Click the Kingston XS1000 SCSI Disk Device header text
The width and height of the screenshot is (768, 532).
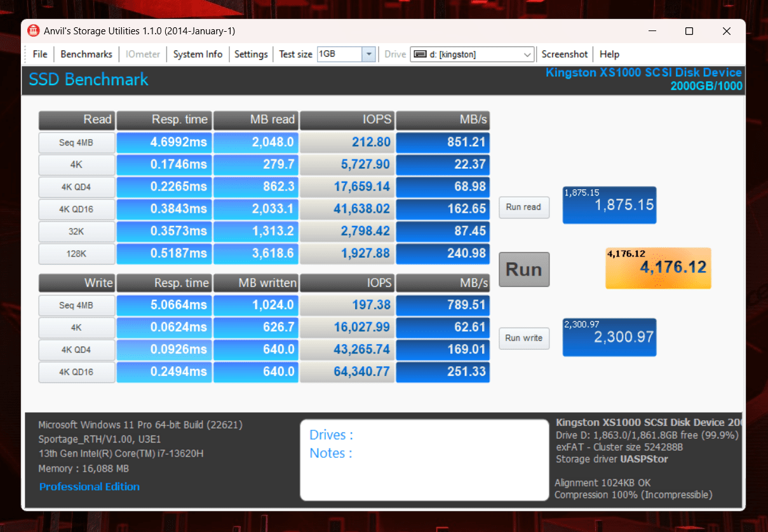click(643, 72)
